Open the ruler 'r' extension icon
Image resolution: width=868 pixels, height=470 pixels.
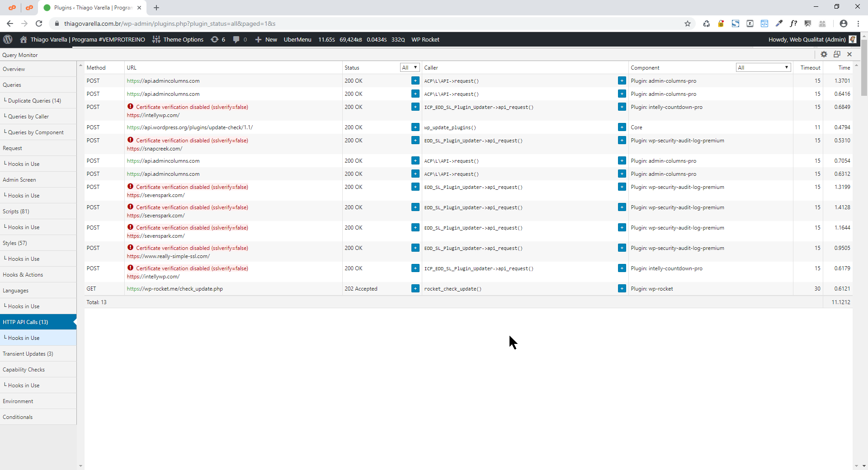[750, 23]
